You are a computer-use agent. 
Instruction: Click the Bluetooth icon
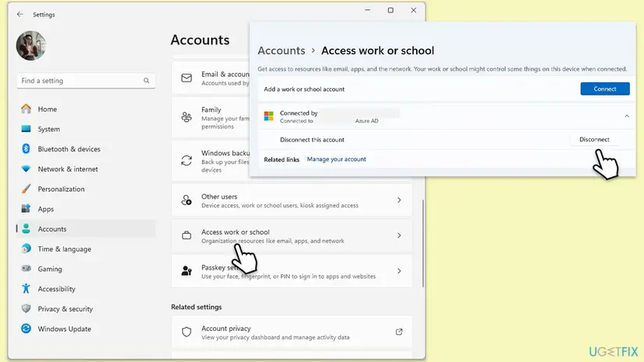pyautogui.click(x=26, y=148)
